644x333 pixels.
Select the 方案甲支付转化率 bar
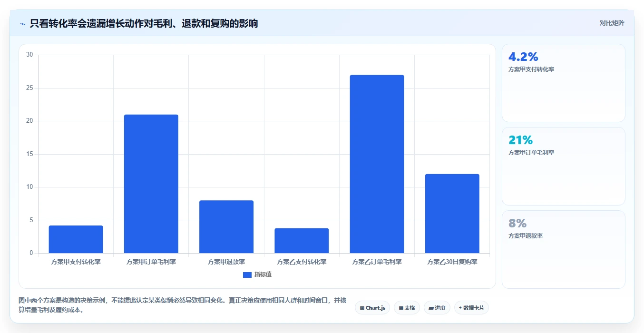coord(76,239)
